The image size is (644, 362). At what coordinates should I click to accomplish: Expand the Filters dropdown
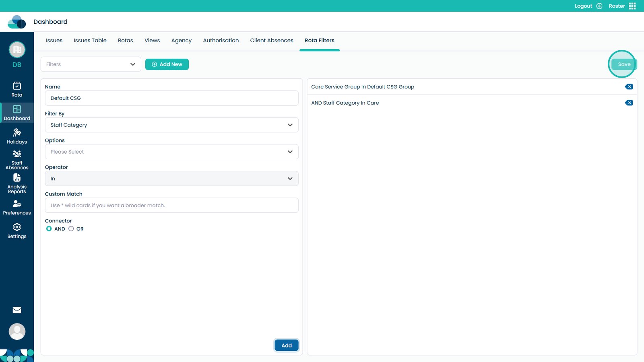point(91,64)
